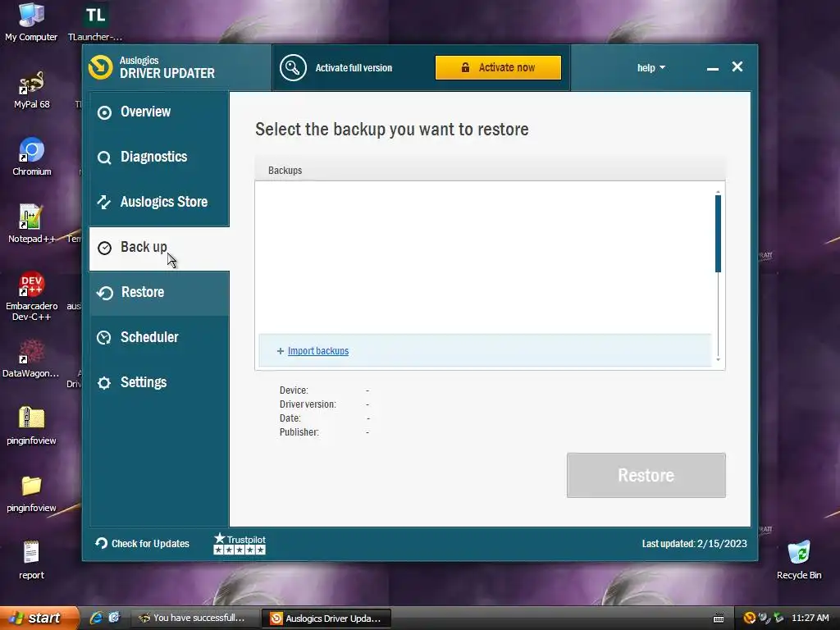This screenshot has height=630, width=840.
Task: Click the Auslogics Driver Updater logo
Action: (x=101, y=67)
